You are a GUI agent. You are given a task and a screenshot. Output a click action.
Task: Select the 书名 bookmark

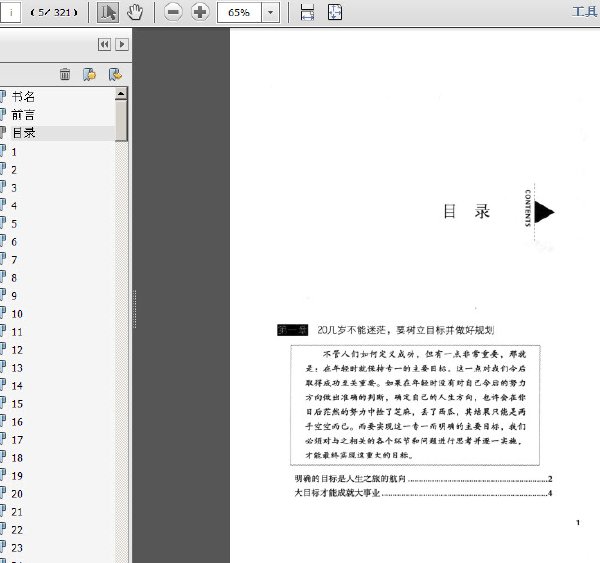pyautogui.click(x=23, y=96)
